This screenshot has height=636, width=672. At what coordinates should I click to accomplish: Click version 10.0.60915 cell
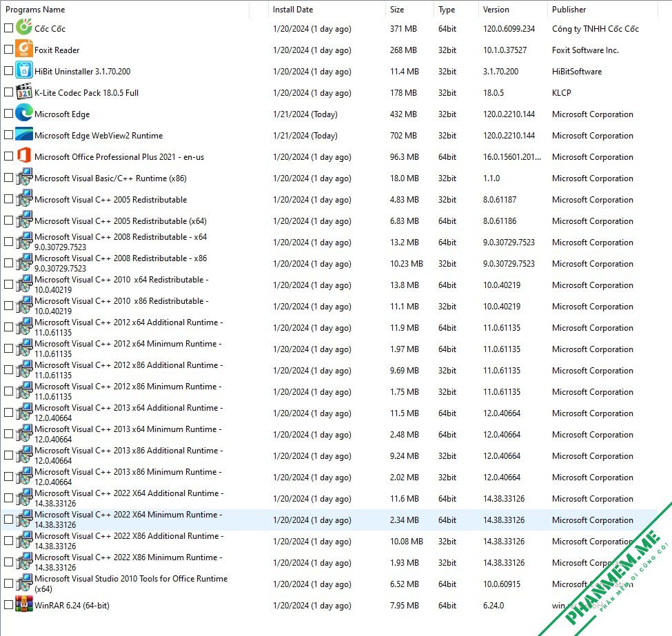(x=502, y=584)
